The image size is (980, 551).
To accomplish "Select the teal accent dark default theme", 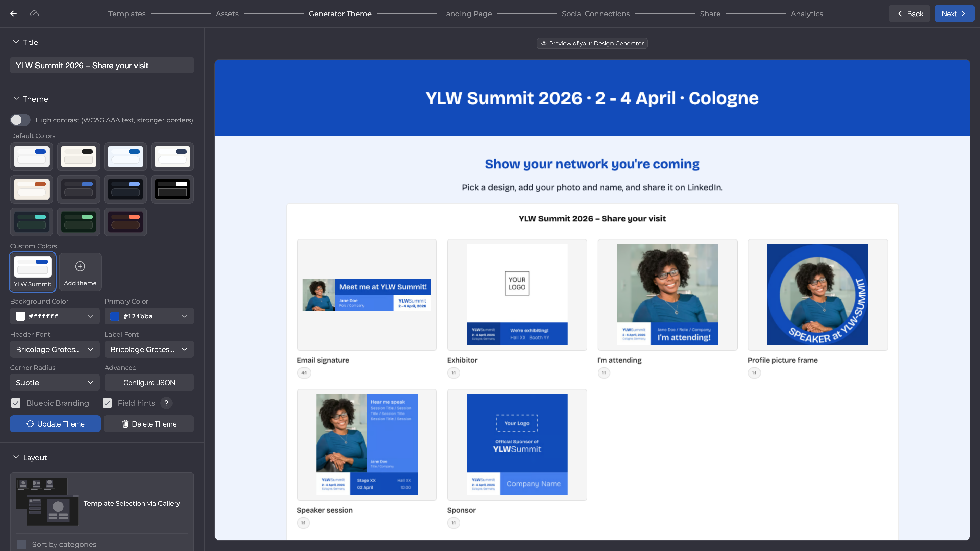I will (32, 222).
